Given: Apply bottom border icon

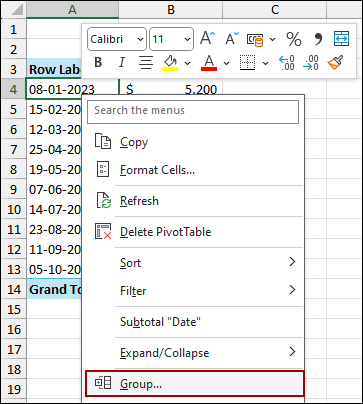Looking at the screenshot, I should [x=248, y=63].
